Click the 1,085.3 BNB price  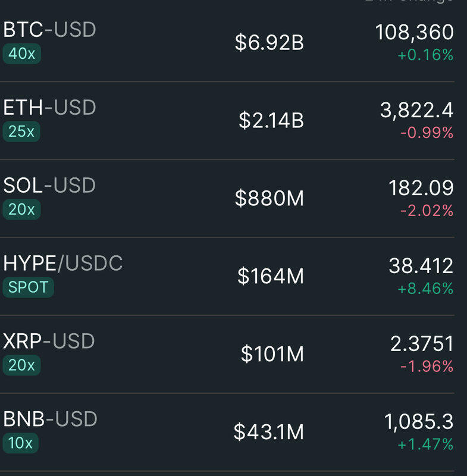click(418, 422)
